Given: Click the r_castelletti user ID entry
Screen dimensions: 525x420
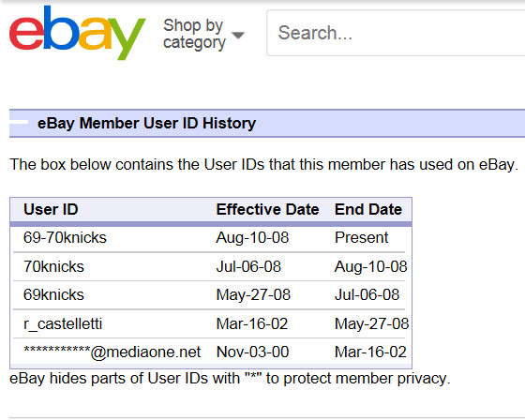Looking at the screenshot, I should [63, 323].
